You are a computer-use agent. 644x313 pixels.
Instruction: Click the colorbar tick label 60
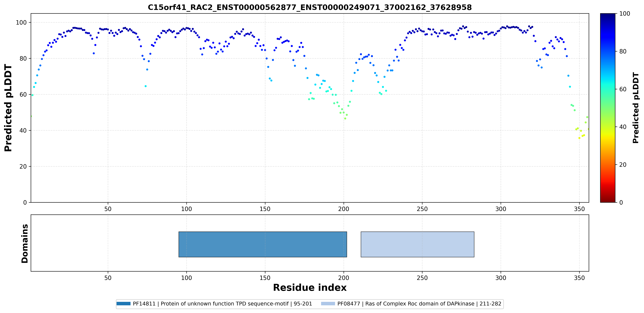pos(623,89)
